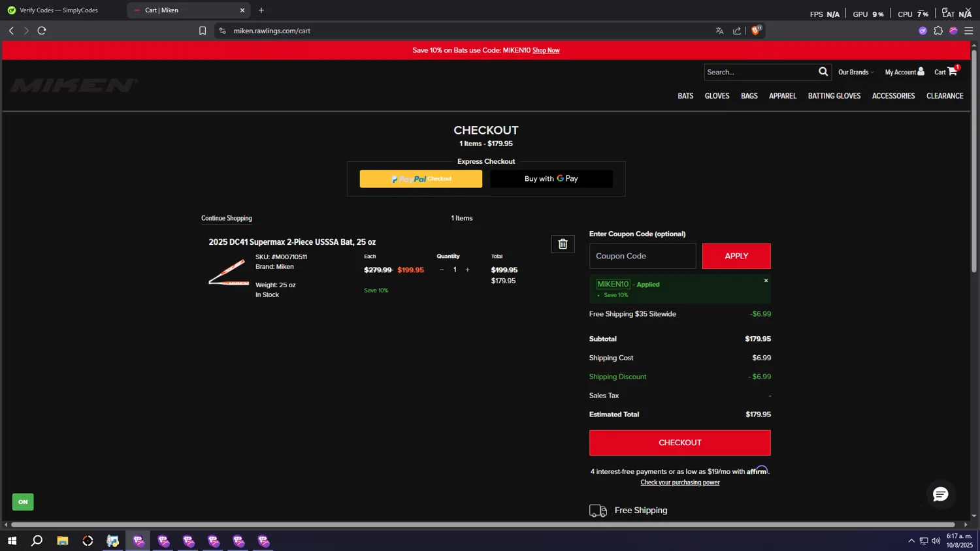Open the GLOVES menu

pyautogui.click(x=717, y=96)
